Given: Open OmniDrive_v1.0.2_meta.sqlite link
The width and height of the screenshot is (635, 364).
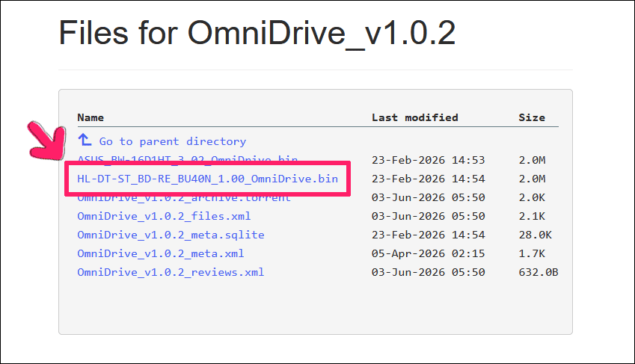Looking at the screenshot, I should [171, 235].
